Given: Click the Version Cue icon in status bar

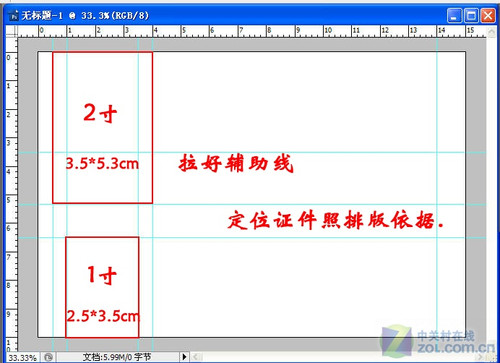Looking at the screenshot, I should pyautogui.click(x=48, y=357).
